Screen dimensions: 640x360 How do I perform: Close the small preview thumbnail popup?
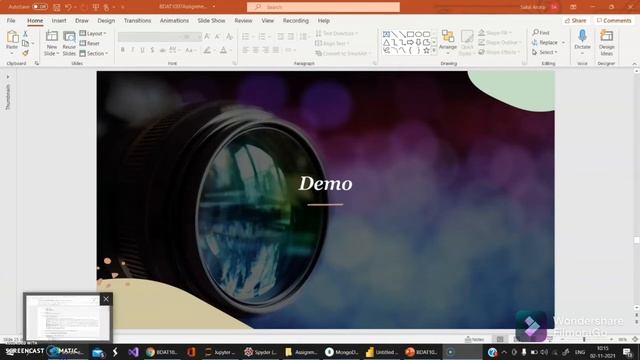point(106,299)
